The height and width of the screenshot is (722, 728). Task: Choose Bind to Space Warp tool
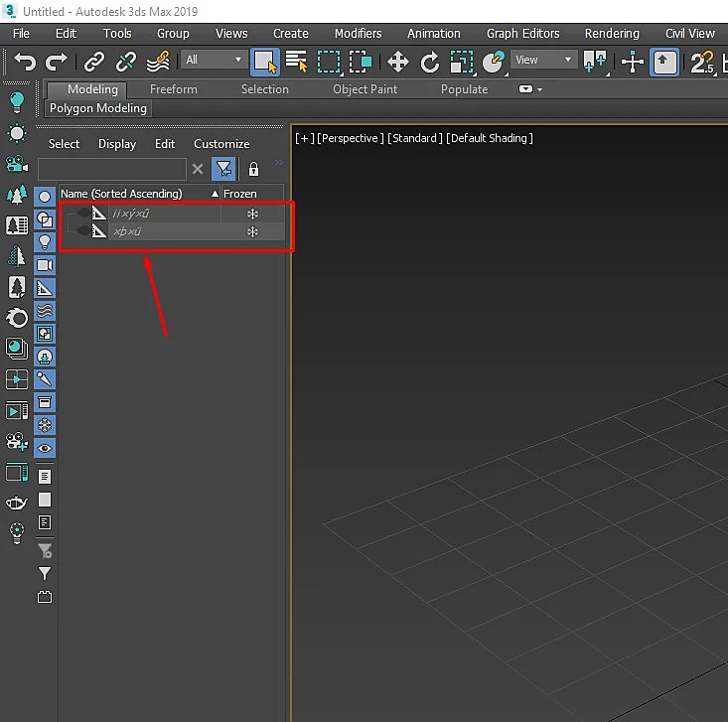coord(158,62)
